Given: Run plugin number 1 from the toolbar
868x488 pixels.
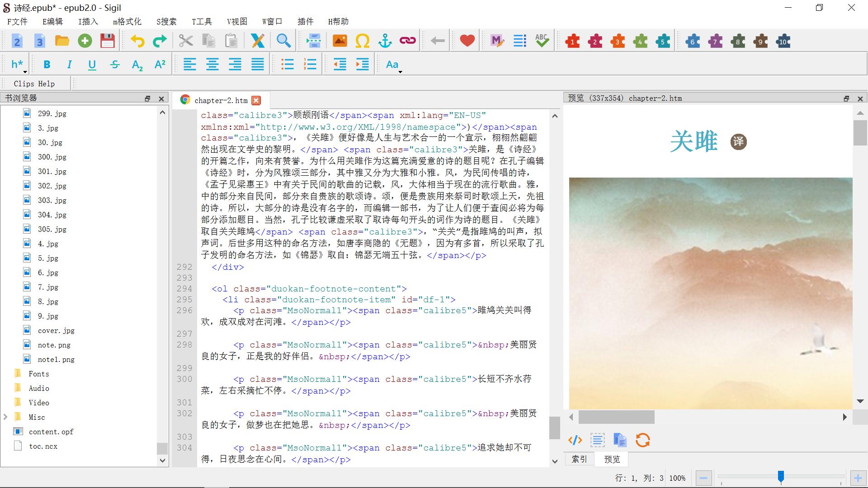Looking at the screenshot, I should 572,40.
